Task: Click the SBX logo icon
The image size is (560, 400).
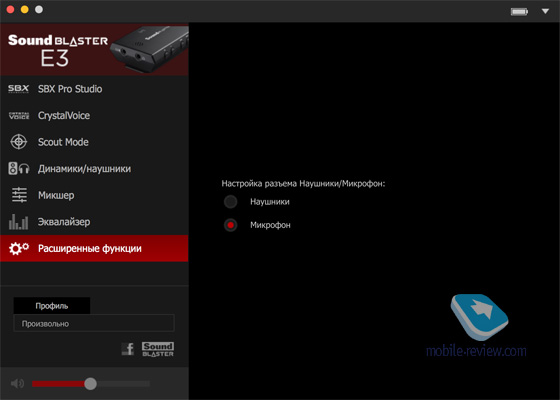Action: tap(19, 89)
